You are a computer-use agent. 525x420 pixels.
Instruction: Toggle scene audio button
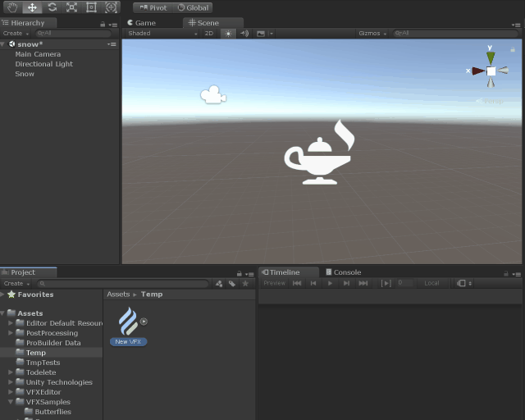tap(244, 34)
